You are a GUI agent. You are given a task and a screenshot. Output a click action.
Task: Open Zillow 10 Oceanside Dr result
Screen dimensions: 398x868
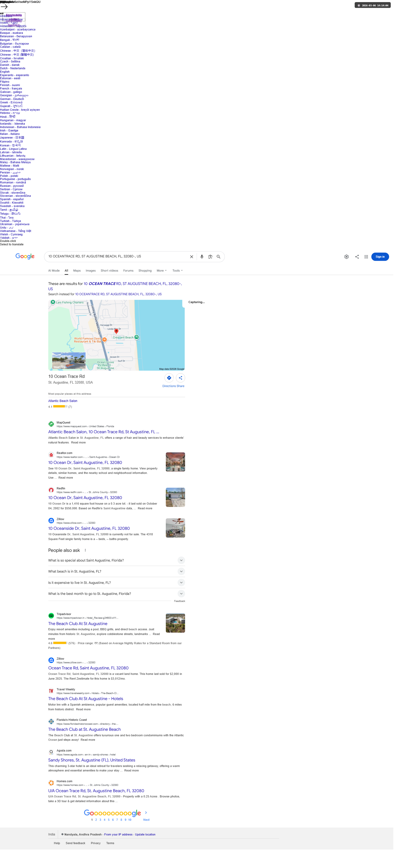coord(89,529)
